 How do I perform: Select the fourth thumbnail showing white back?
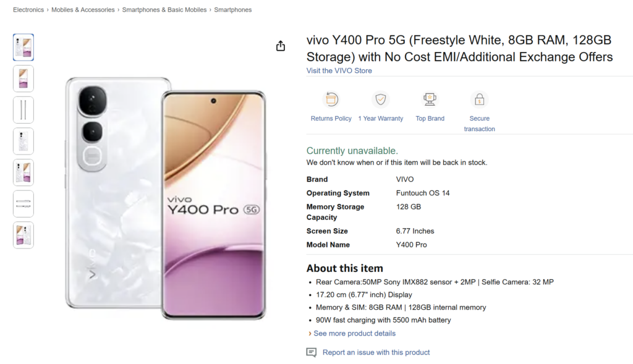tap(23, 141)
